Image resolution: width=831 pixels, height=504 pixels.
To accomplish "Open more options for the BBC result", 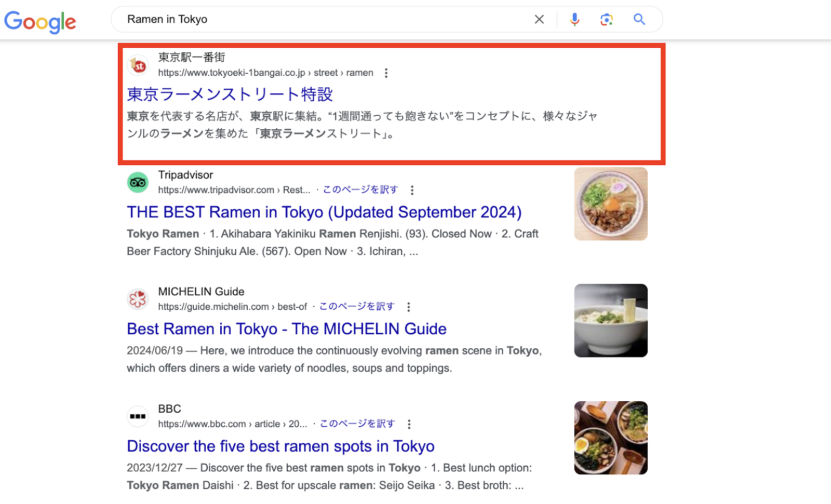I will click(409, 425).
